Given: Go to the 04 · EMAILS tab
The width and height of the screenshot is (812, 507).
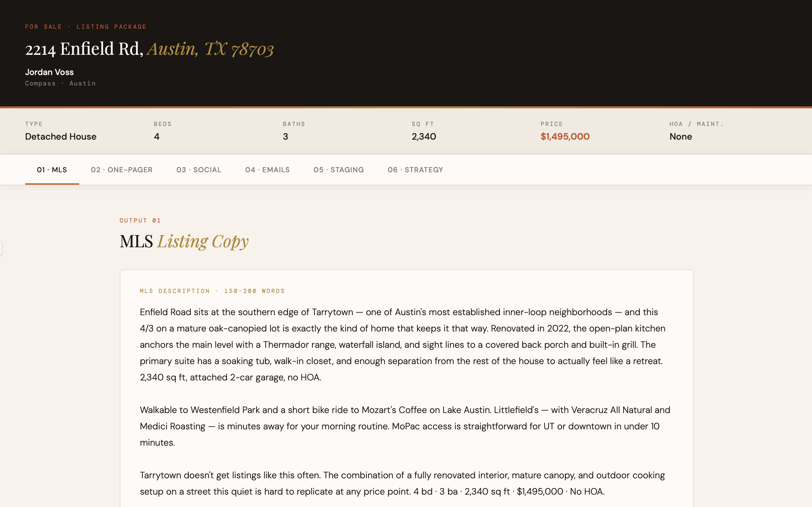Looking at the screenshot, I should pos(267,170).
